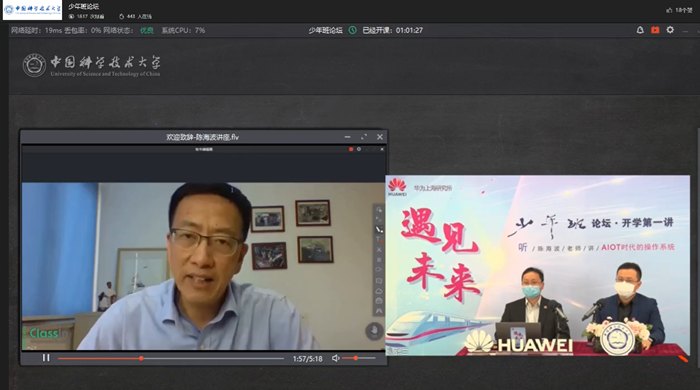The width and height of the screenshot is (700, 390).
Task: Open the cloud disk icon in toolbar
Action: pyautogui.click(x=379, y=291)
